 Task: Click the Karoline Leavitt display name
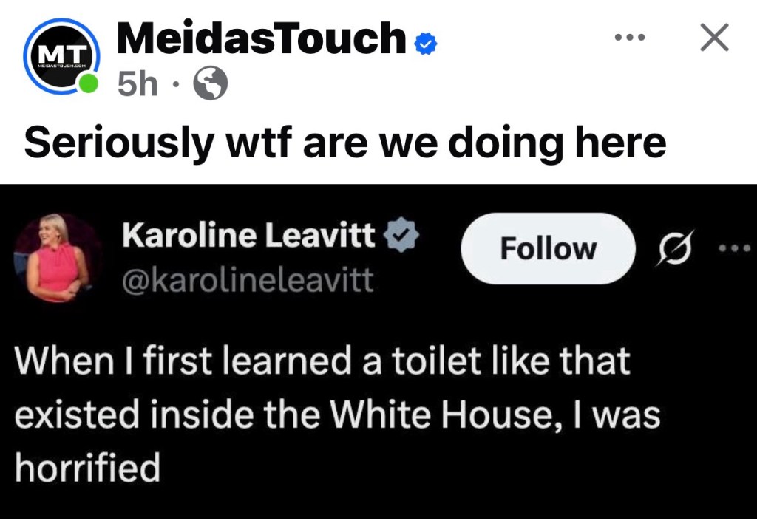(248, 236)
